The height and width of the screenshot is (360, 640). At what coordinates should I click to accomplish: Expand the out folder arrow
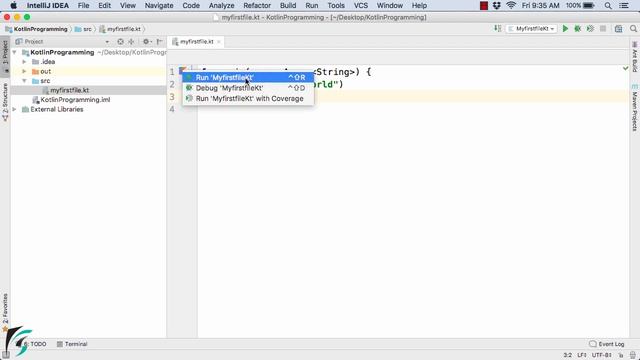(x=24, y=71)
